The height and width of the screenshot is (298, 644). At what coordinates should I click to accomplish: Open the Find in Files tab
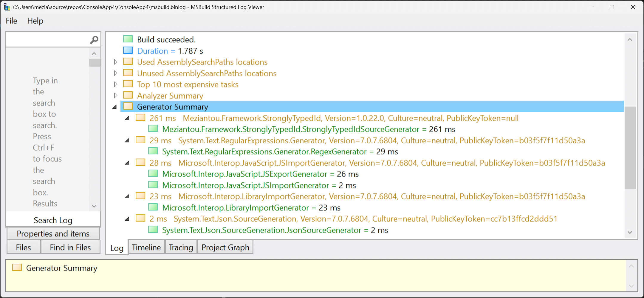(70, 247)
